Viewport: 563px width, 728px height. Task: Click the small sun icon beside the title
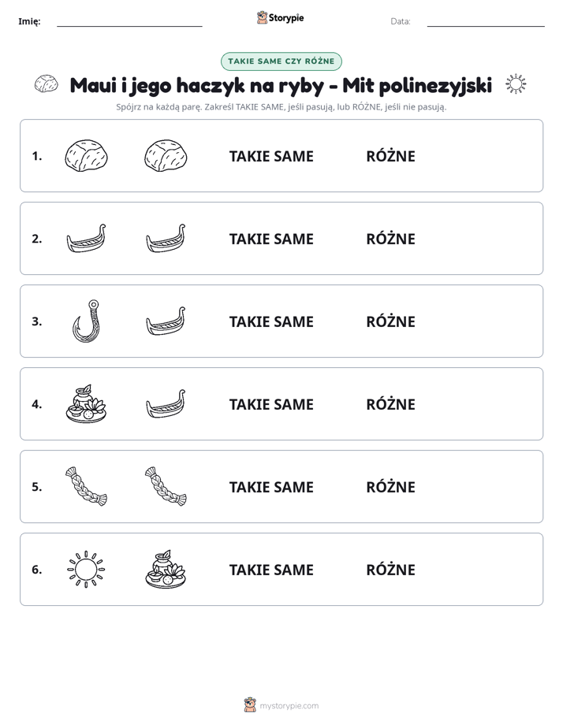516,84
